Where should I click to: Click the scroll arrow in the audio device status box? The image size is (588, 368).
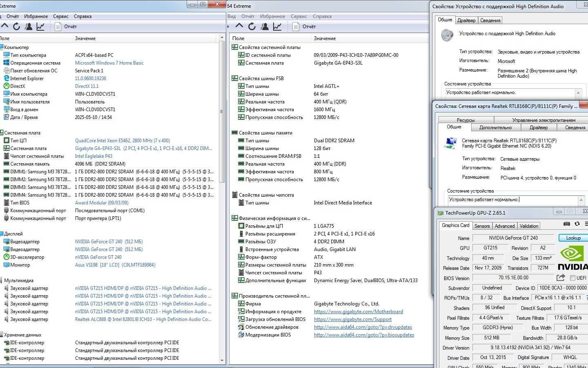578,93
